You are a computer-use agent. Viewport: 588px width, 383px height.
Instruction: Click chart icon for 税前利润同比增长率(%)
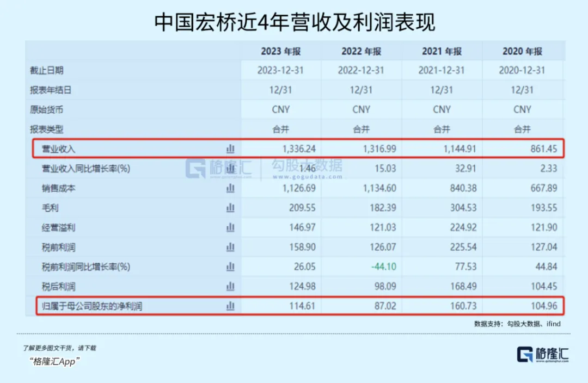(x=230, y=267)
